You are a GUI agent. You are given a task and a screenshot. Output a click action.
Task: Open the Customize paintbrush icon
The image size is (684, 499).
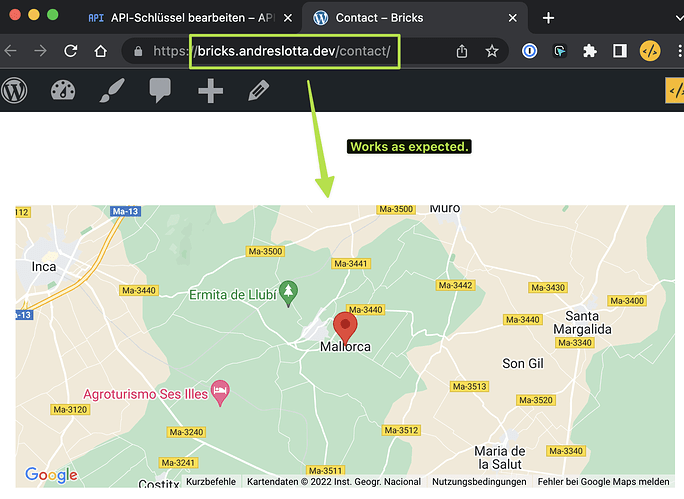coord(112,91)
